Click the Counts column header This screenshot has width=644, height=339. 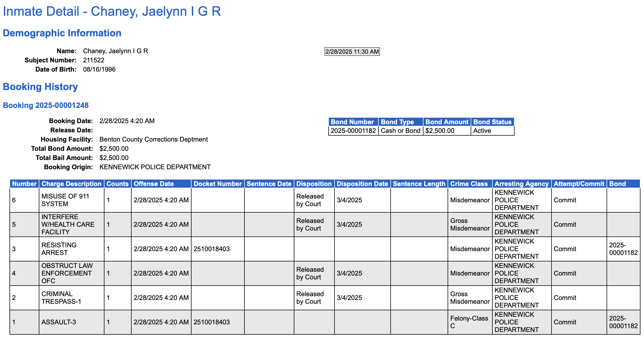pos(117,184)
